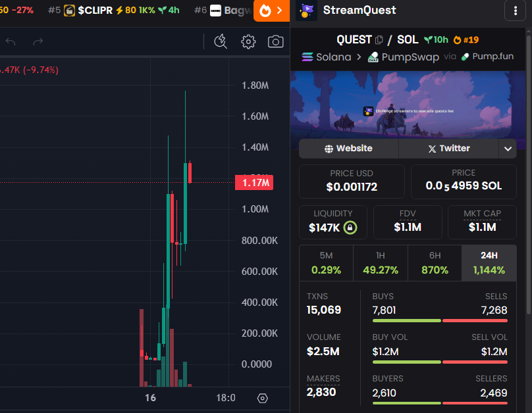Click the MAKERS label

(x=323, y=378)
